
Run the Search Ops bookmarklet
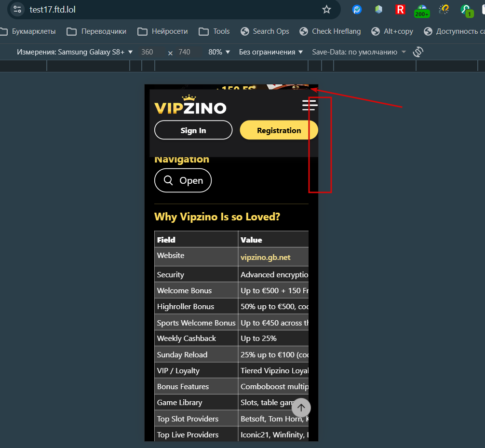pos(265,31)
